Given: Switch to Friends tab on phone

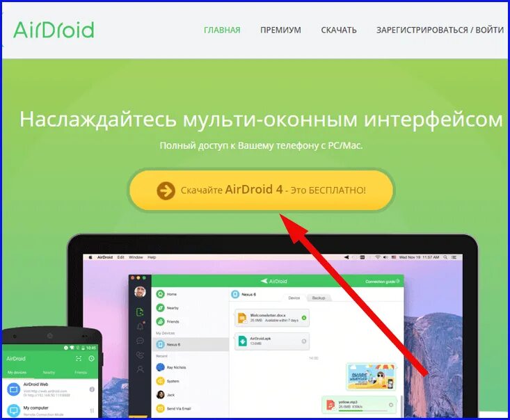Looking at the screenshot, I should coord(81,372).
